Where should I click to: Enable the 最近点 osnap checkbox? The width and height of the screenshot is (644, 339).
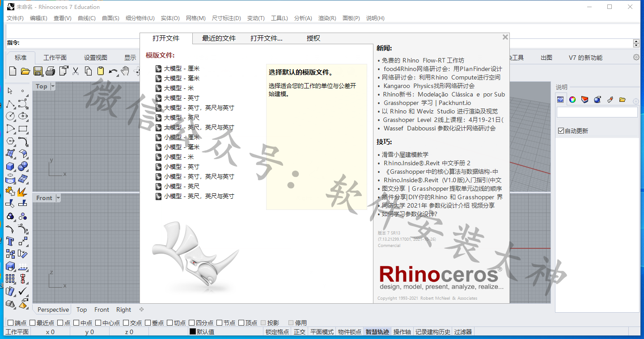click(32, 323)
